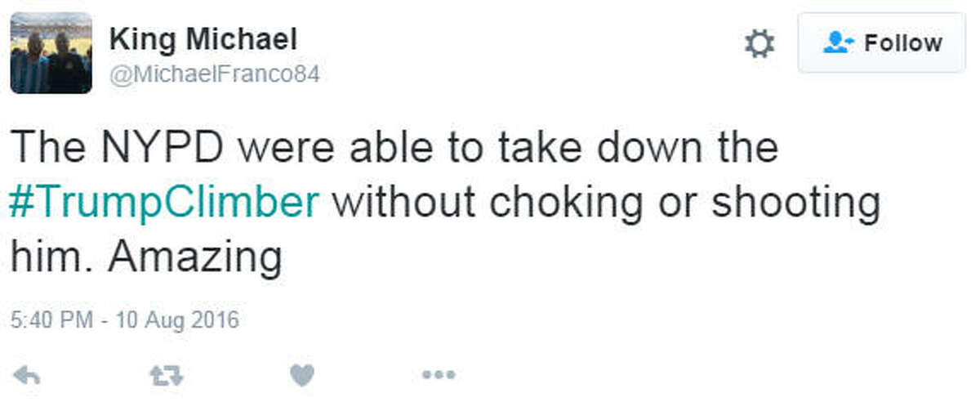The image size is (980, 420).
Task: Click the word shooting in the tweet
Action: click(x=795, y=203)
